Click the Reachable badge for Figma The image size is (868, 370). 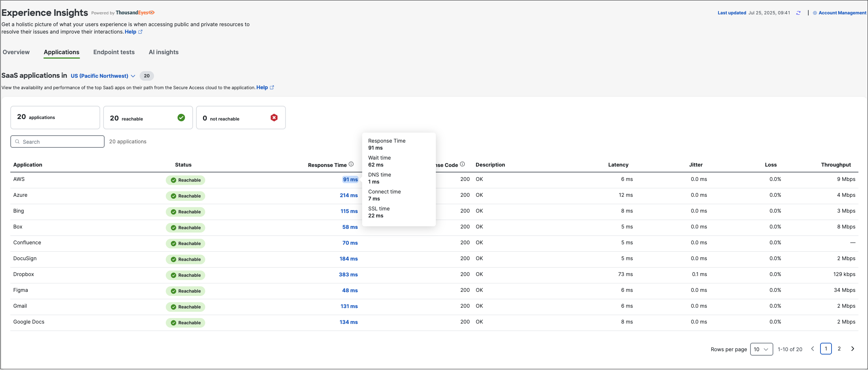[x=185, y=291]
